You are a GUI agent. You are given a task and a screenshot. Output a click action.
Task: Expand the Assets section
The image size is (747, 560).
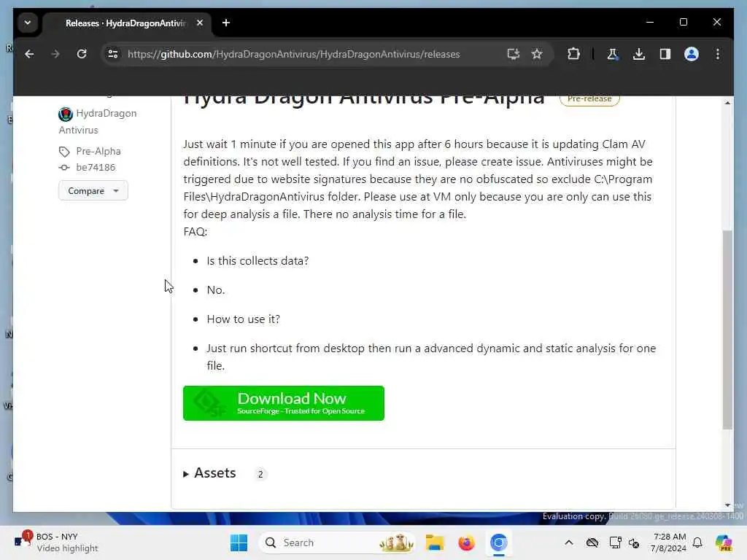pyautogui.click(x=209, y=473)
